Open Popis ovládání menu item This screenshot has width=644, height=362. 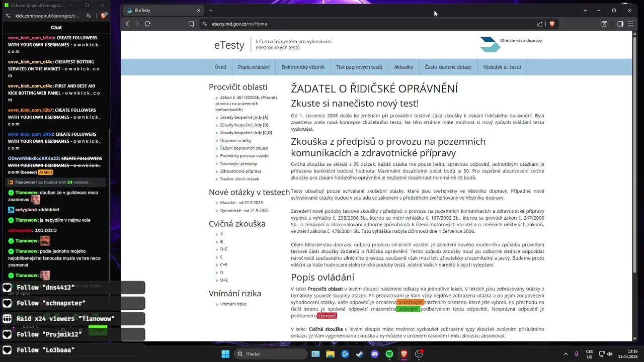click(254, 67)
